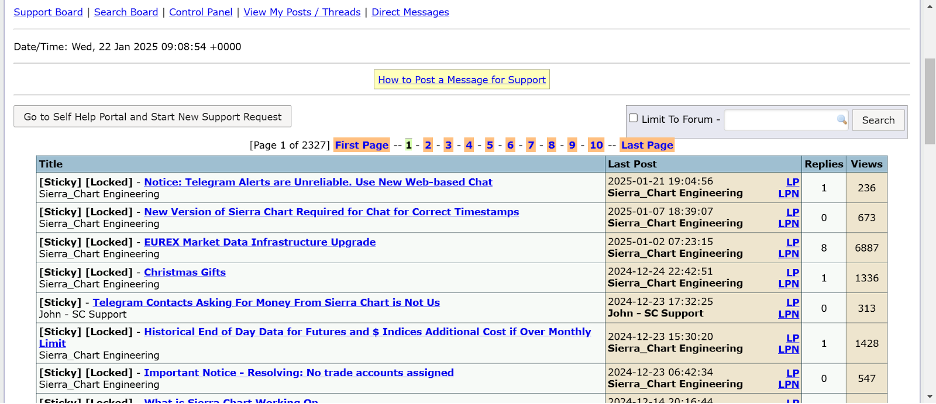The height and width of the screenshot is (404, 936).
Task: Click the Views column header
Action: point(866,164)
